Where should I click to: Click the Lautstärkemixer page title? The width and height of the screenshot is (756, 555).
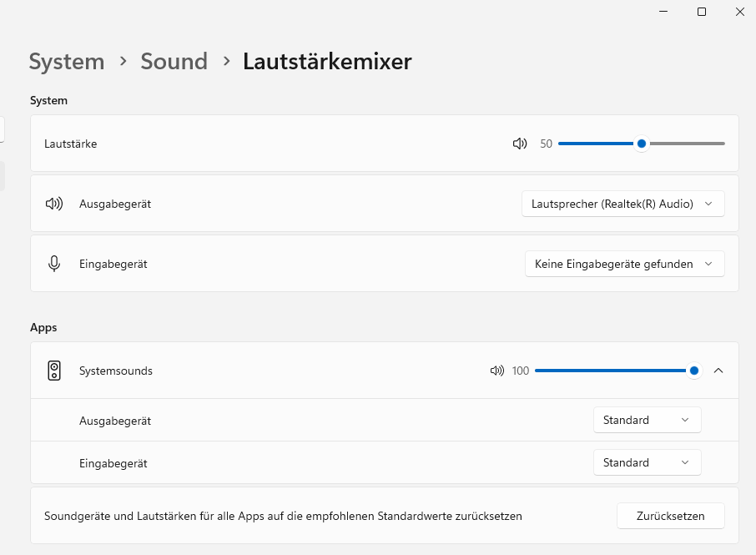[327, 62]
